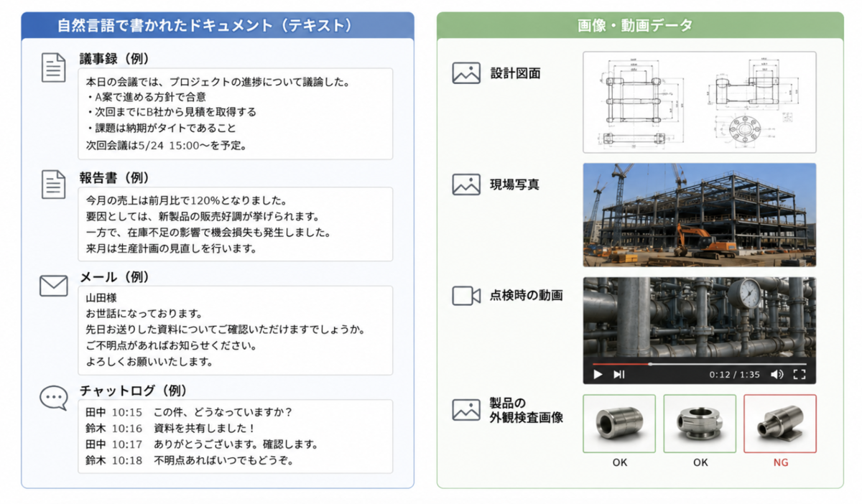Click the line ・A案で進める方針で合意
Image resolution: width=862 pixels, height=504 pixels.
[x=146, y=97]
